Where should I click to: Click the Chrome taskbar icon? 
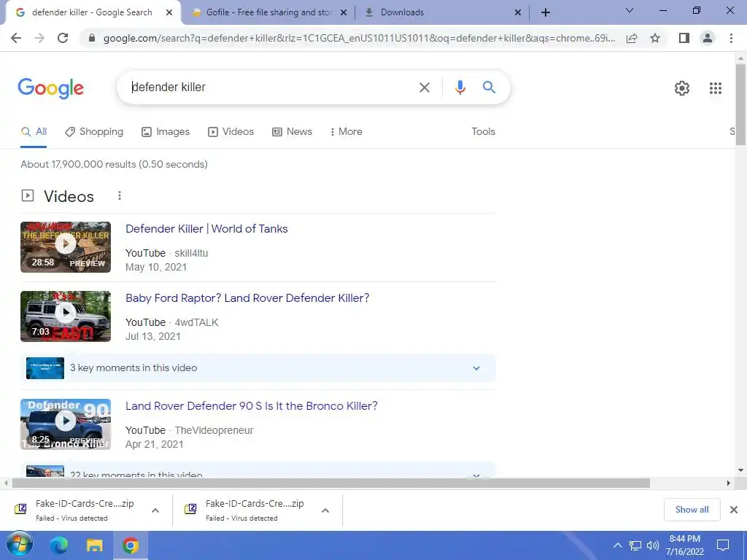(130, 545)
